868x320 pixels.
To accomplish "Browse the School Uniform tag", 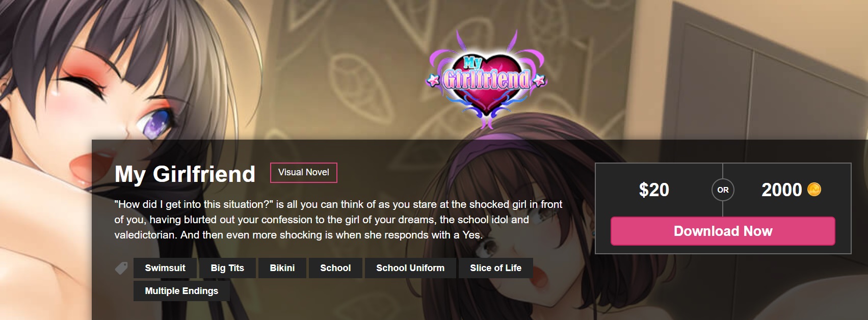I will tap(410, 268).
